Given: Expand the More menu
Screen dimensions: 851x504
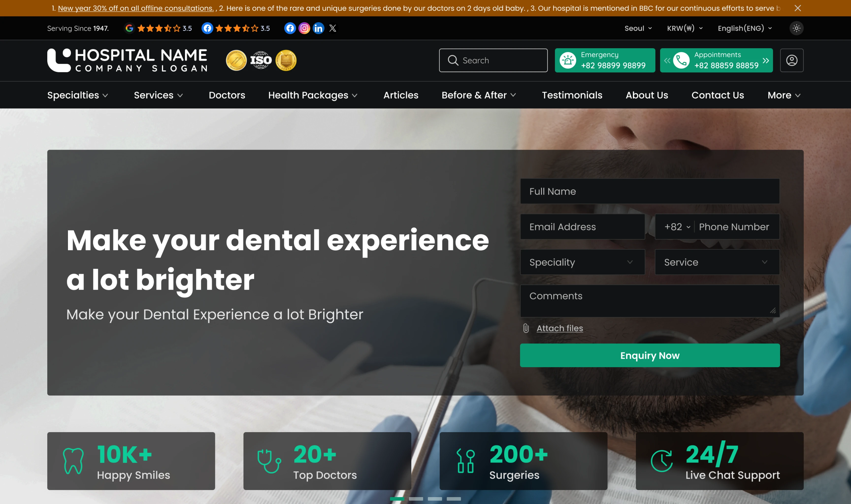Looking at the screenshot, I should pyautogui.click(x=784, y=95).
